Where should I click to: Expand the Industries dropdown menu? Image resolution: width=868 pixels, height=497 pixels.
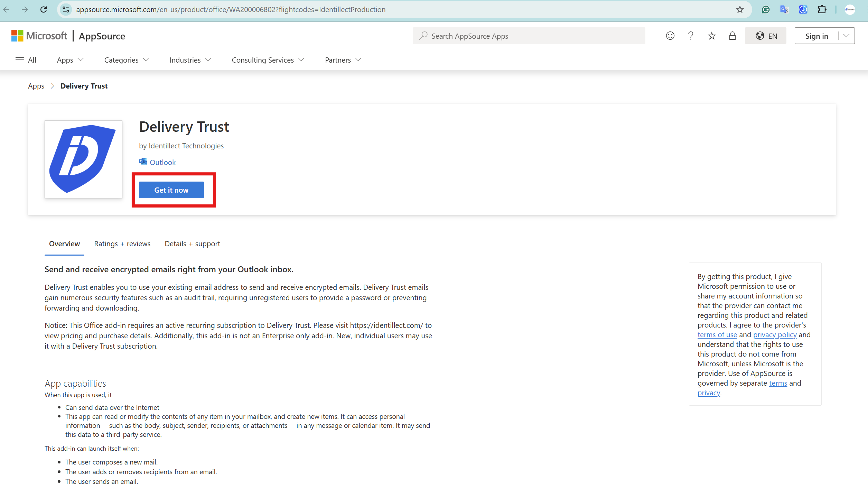[x=190, y=60]
